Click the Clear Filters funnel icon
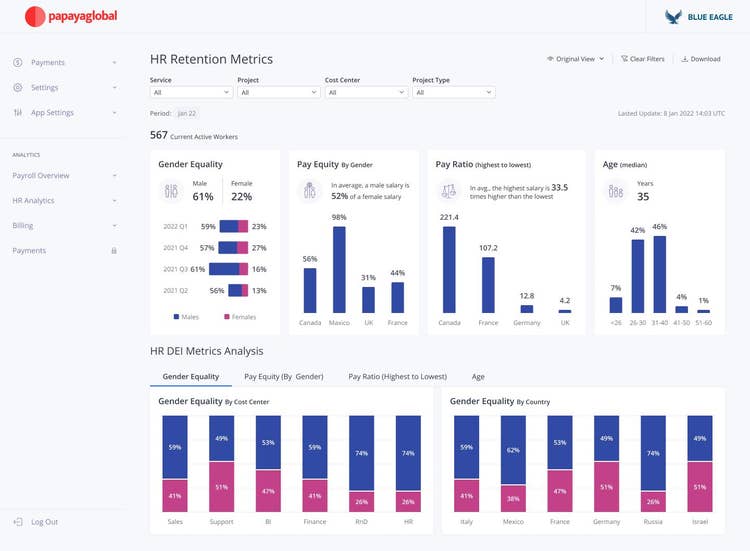Screen dimensions: 750x551 tap(624, 59)
